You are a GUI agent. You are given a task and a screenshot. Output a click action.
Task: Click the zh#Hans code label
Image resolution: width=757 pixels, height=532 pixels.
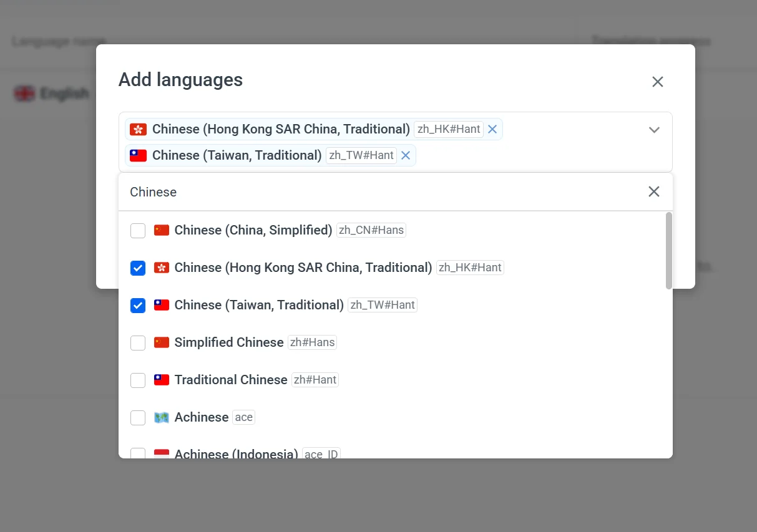point(312,342)
